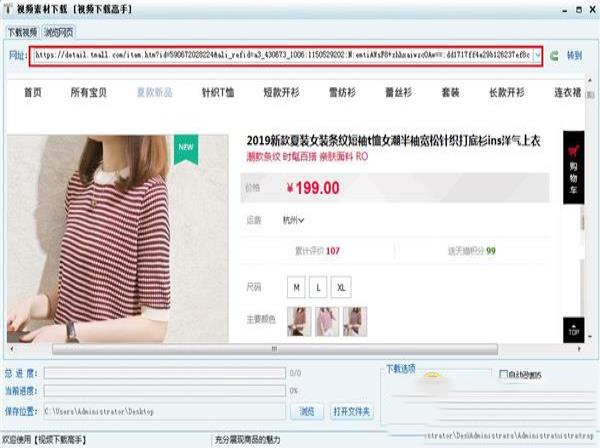Click the 浏览 browse button

coord(307,411)
